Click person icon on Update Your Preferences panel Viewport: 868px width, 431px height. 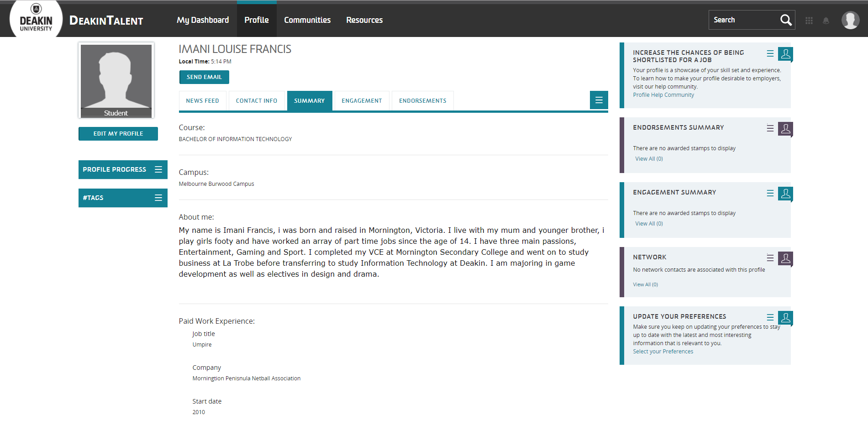pos(785,318)
